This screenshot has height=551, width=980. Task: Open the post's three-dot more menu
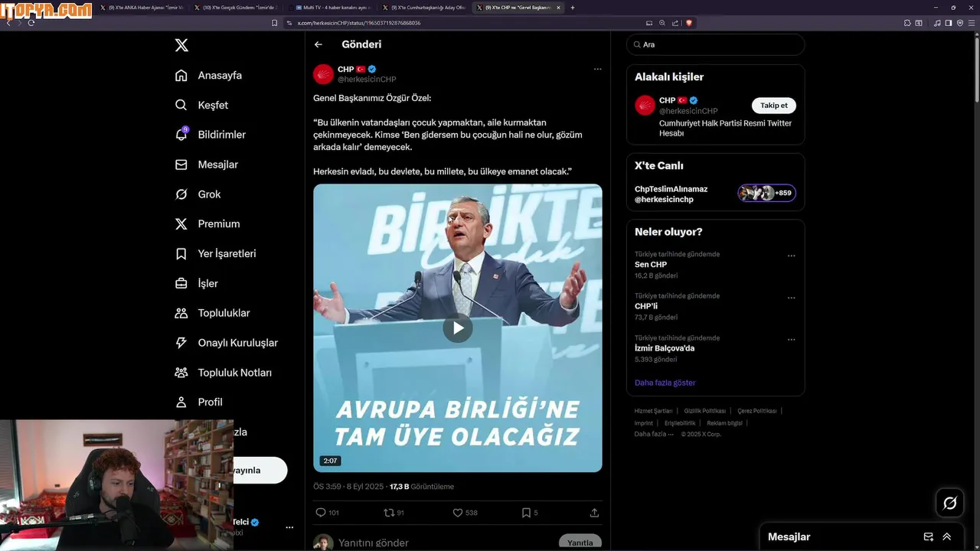tap(597, 69)
